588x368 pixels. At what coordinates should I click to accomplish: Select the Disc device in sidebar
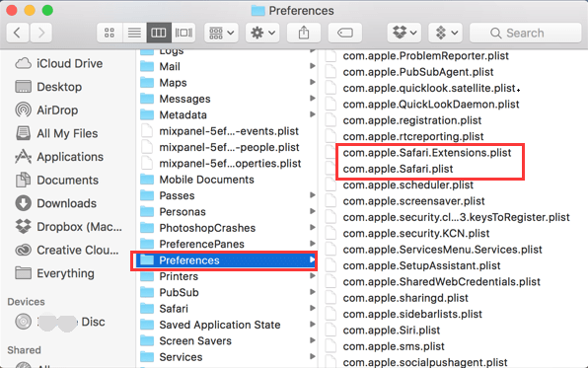pos(60,322)
